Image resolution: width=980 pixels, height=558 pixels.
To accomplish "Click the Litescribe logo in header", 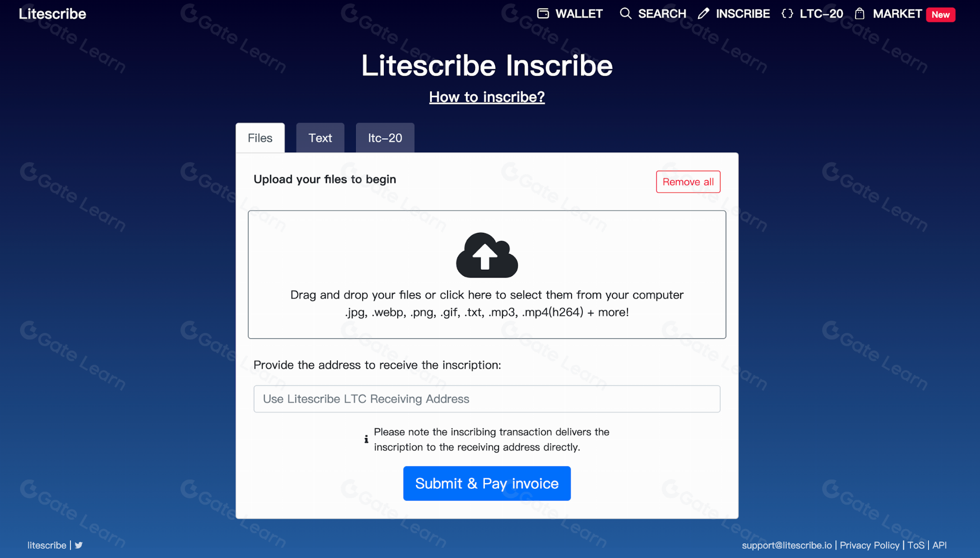I will (52, 14).
